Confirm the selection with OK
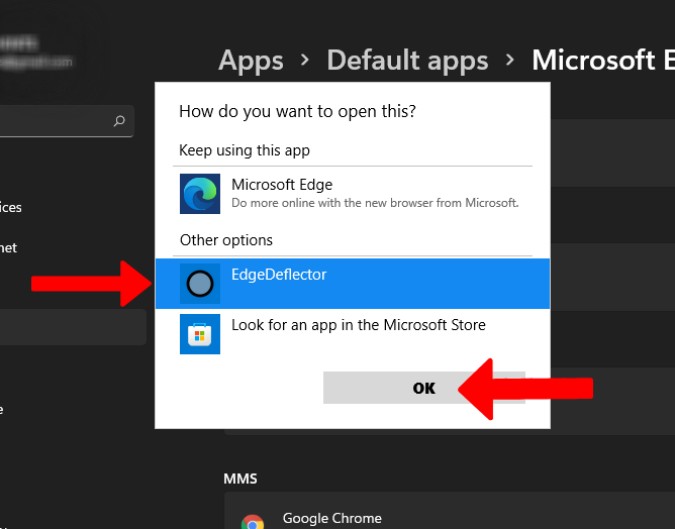 tap(424, 388)
